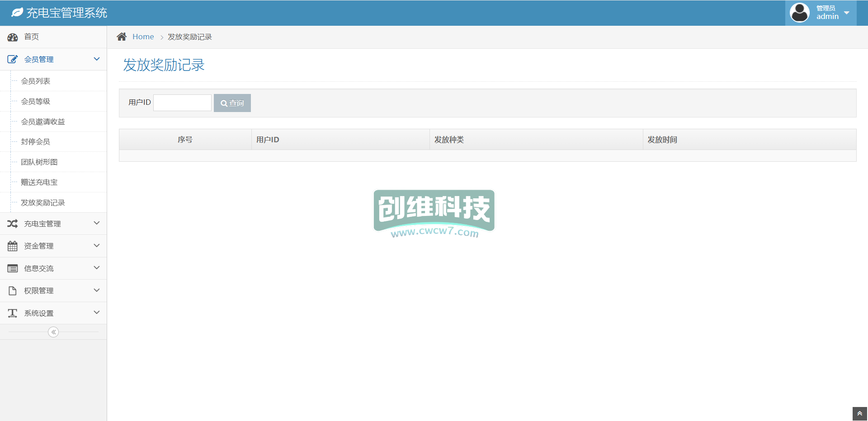Collapse the sidebar with double-arrow button
868x421 pixels.
pos(53,332)
